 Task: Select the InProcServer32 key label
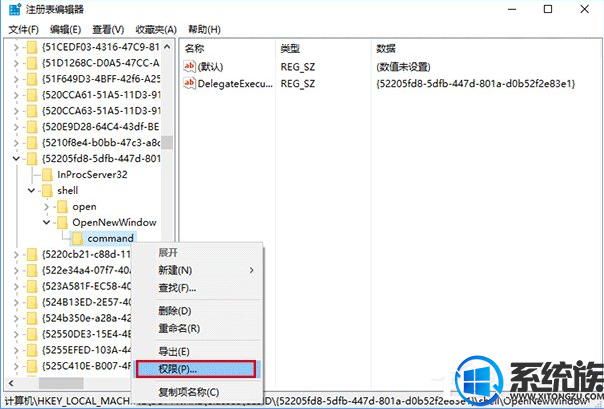[x=92, y=175]
